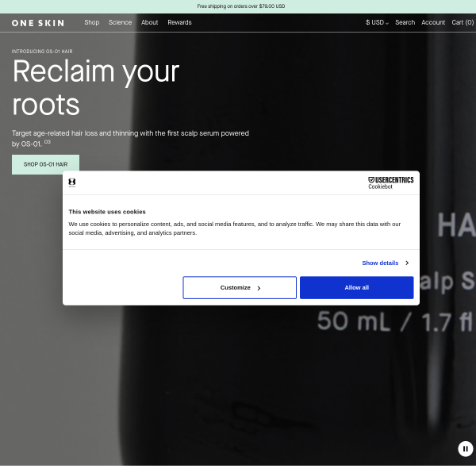476x476 pixels.
Task: Open the Shop menu
Action: click(x=92, y=22)
